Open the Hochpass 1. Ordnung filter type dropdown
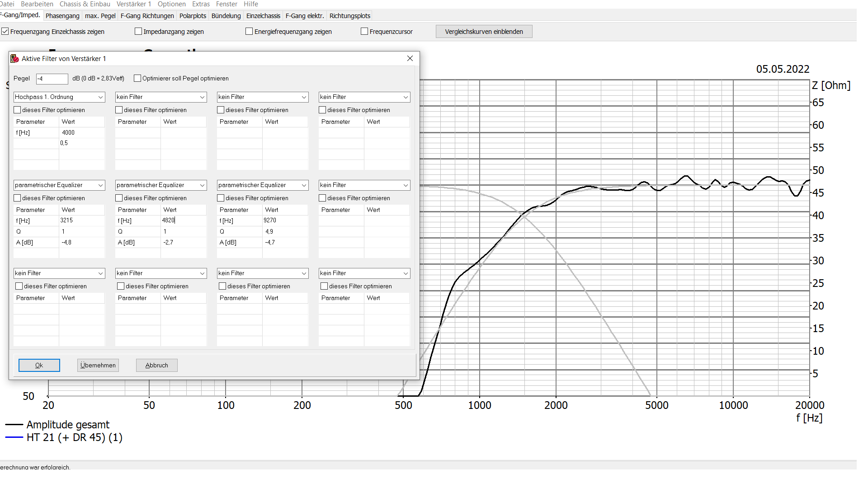The width and height of the screenshot is (868, 488). click(59, 97)
